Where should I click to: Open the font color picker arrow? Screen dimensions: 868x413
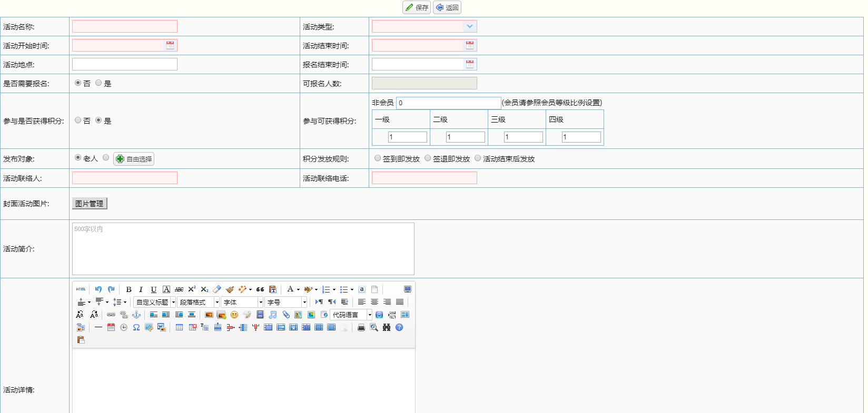298,289
